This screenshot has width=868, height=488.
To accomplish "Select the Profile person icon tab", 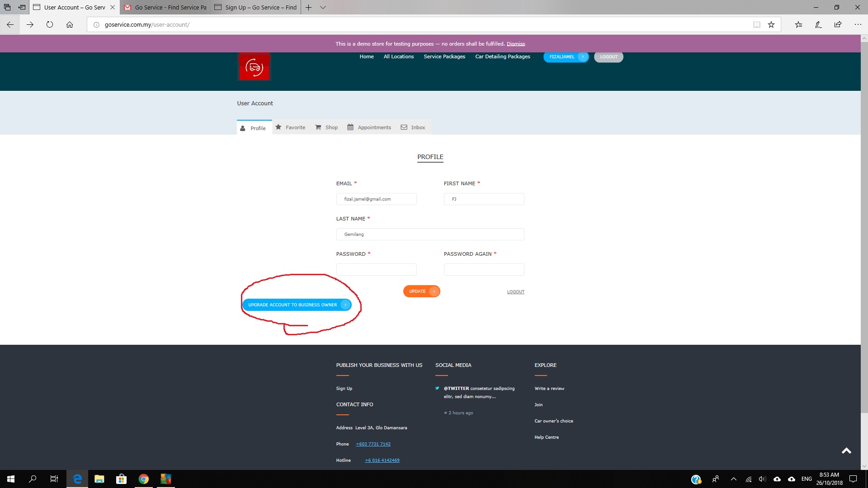I will pyautogui.click(x=243, y=128).
